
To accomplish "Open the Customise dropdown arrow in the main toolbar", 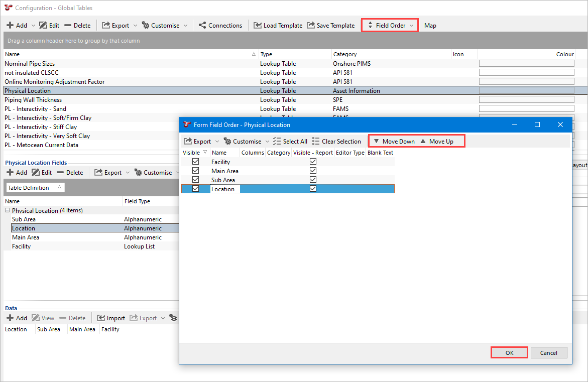I will (x=186, y=26).
